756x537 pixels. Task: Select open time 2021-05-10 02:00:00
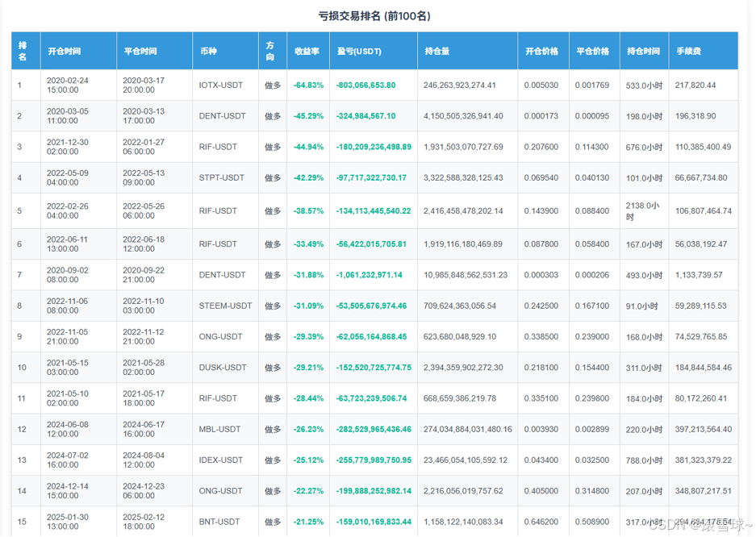point(68,398)
